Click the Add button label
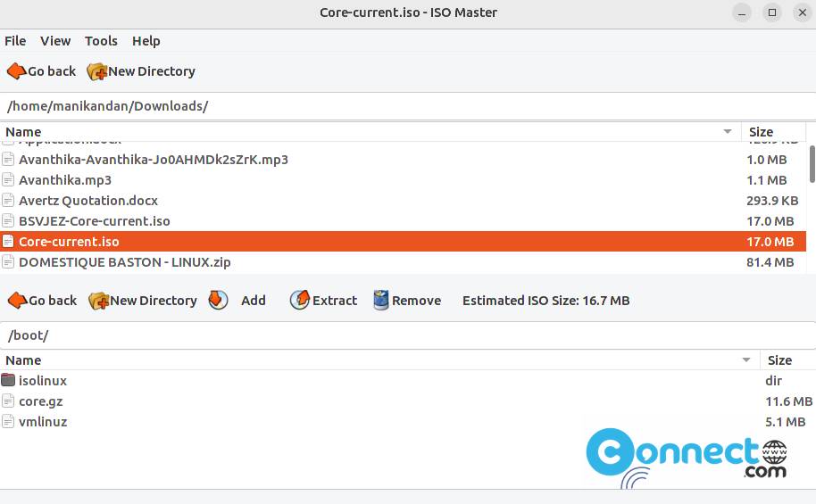The image size is (816, 504). pyautogui.click(x=254, y=301)
